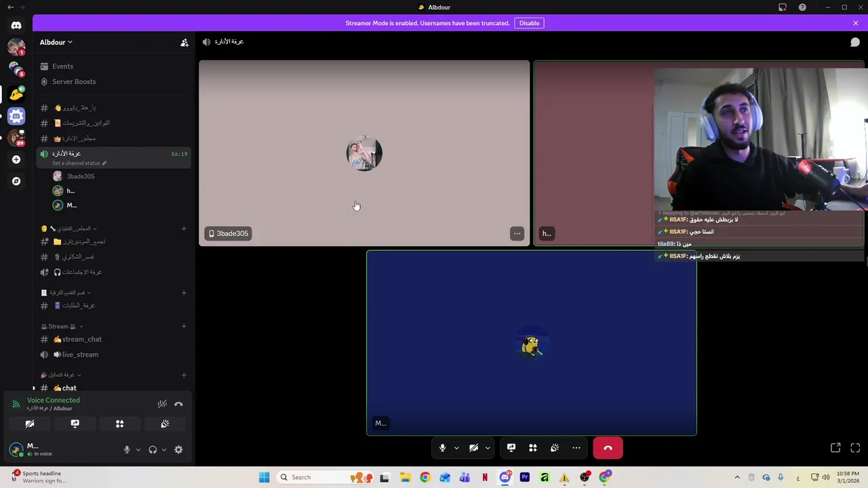This screenshot has height=488, width=868.
Task: Click the M... user video tile
Action: (532, 343)
